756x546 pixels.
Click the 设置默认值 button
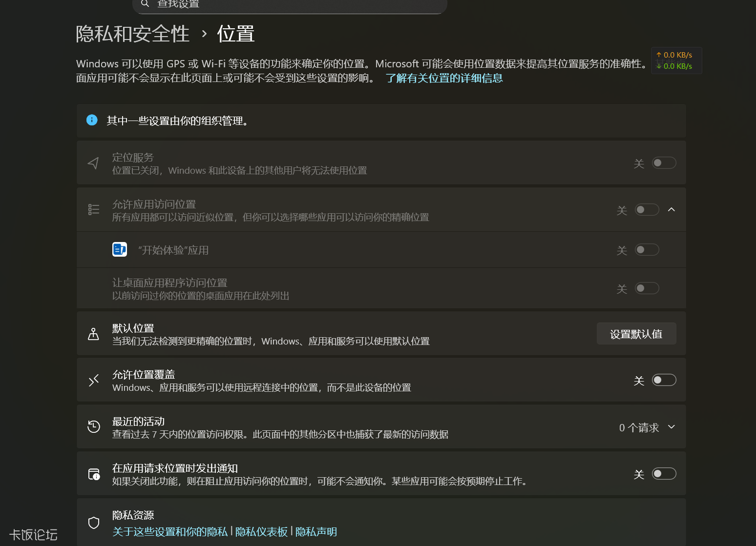point(636,334)
